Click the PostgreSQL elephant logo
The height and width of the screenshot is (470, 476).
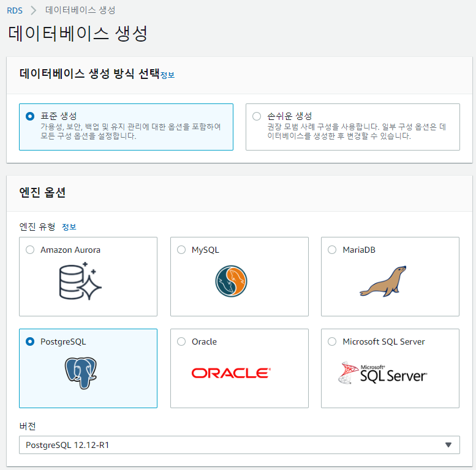point(80,373)
